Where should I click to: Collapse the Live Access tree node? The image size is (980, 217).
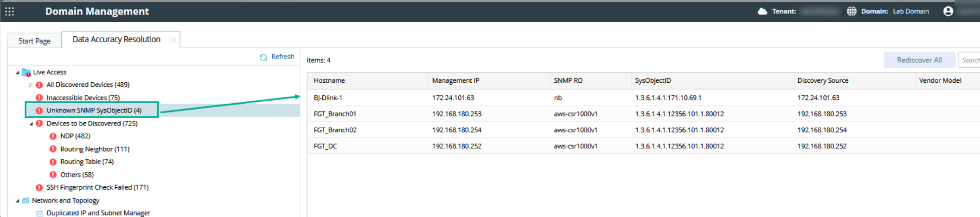[18, 72]
